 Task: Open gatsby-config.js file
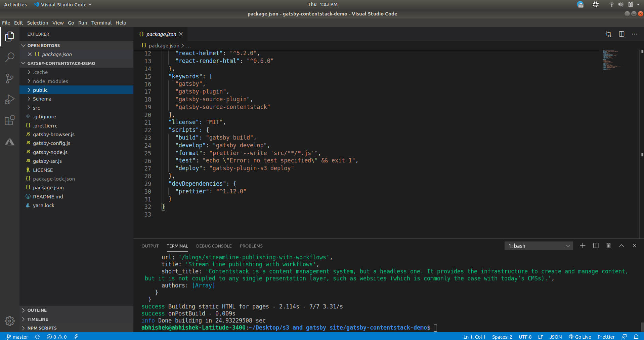tap(76, 143)
